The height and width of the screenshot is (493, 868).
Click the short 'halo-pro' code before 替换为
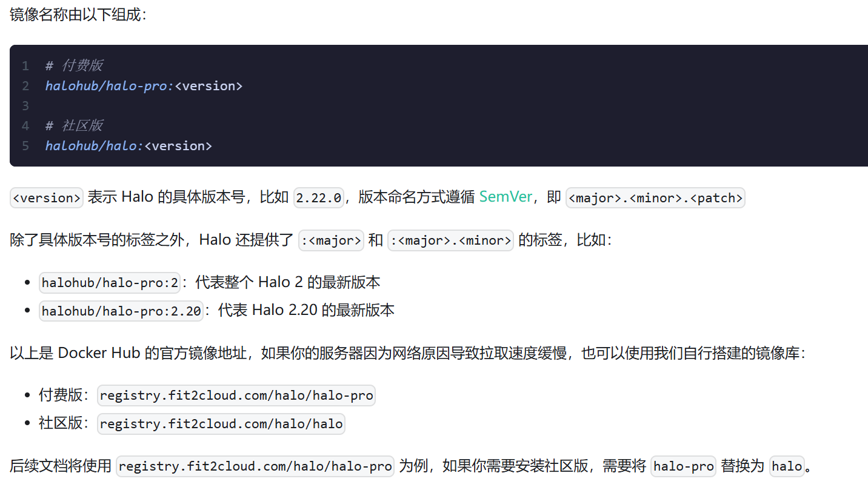pyautogui.click(x=683, y=466)
